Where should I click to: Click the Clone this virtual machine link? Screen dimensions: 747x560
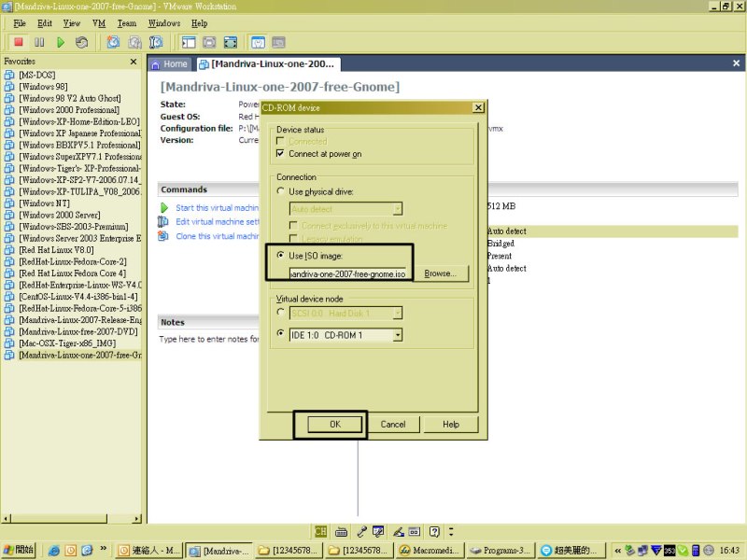[x=218, y=236]
